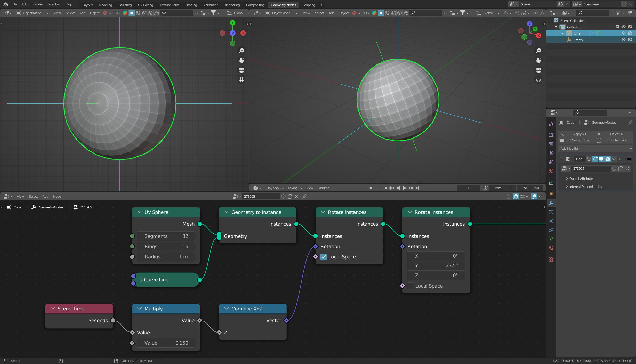This screenshot has height=364, width=636.
Task: Open the Add Modifier dropdown
Action: coord(596,148)
